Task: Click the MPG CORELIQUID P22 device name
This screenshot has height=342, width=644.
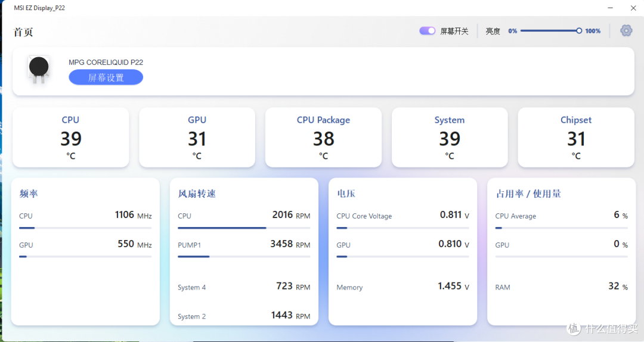Action: pos(106,63)
